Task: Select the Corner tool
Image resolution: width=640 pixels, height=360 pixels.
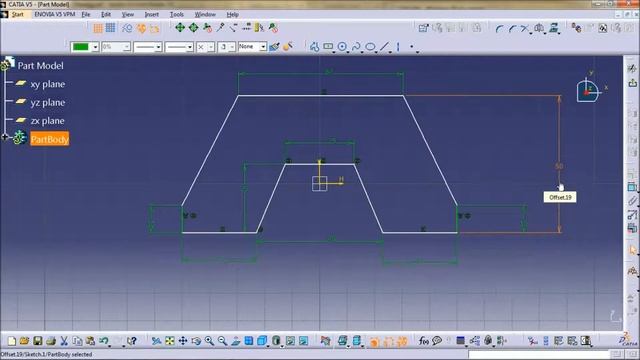Action: (x=499, y=29)
